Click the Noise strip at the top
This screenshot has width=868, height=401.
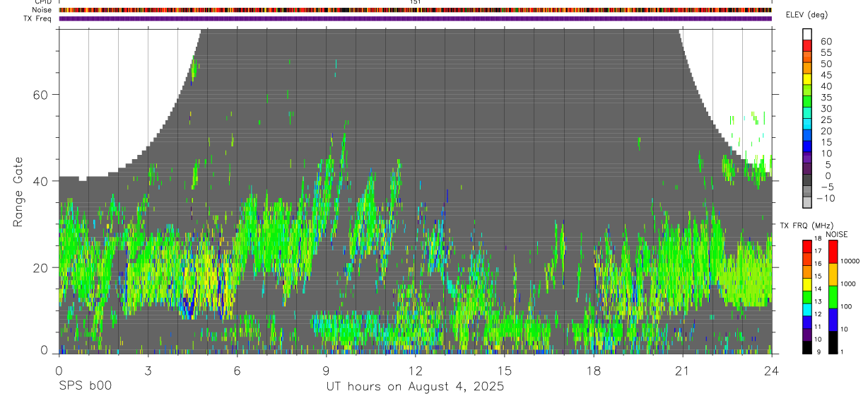(415, 10)
